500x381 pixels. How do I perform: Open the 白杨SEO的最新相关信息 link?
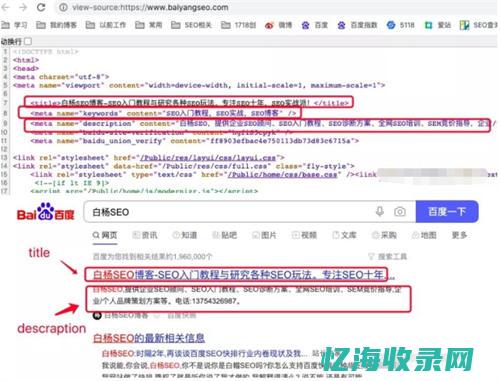point(149,338)
